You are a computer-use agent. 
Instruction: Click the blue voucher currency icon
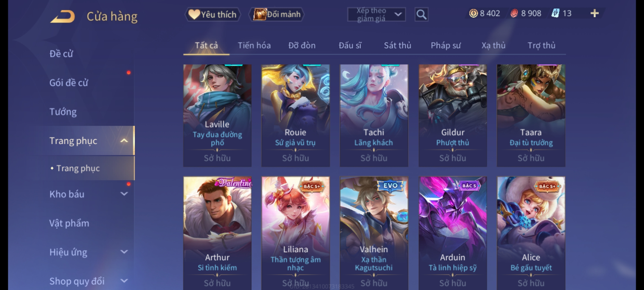coord(555,13)
